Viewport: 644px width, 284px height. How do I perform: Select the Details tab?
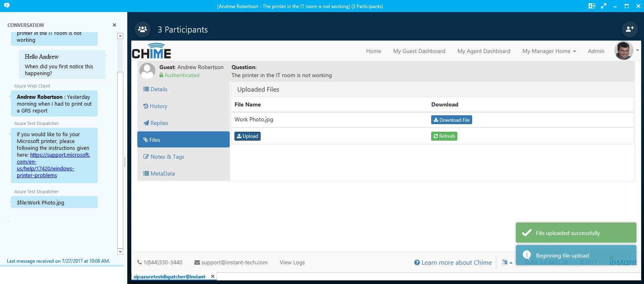(x=183, y=89)
